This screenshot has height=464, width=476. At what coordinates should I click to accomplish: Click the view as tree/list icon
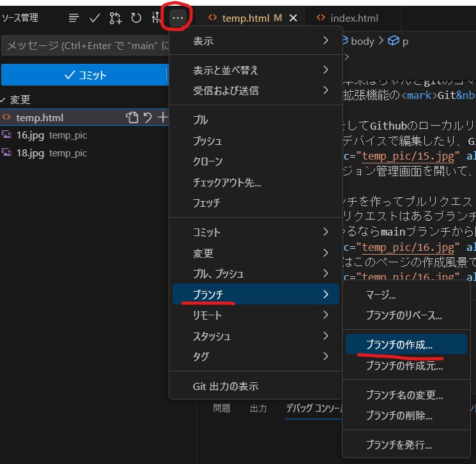coord(74,18)
